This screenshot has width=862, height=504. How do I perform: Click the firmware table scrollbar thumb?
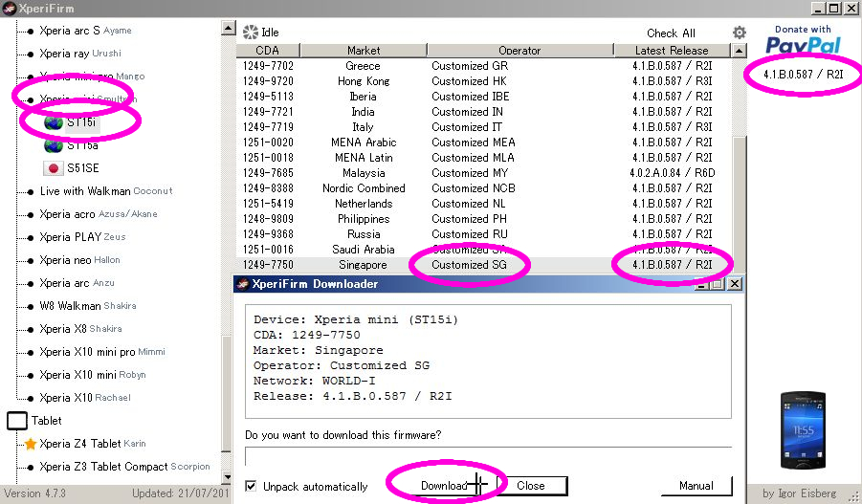pyautogui.click(x=740, y=204)
